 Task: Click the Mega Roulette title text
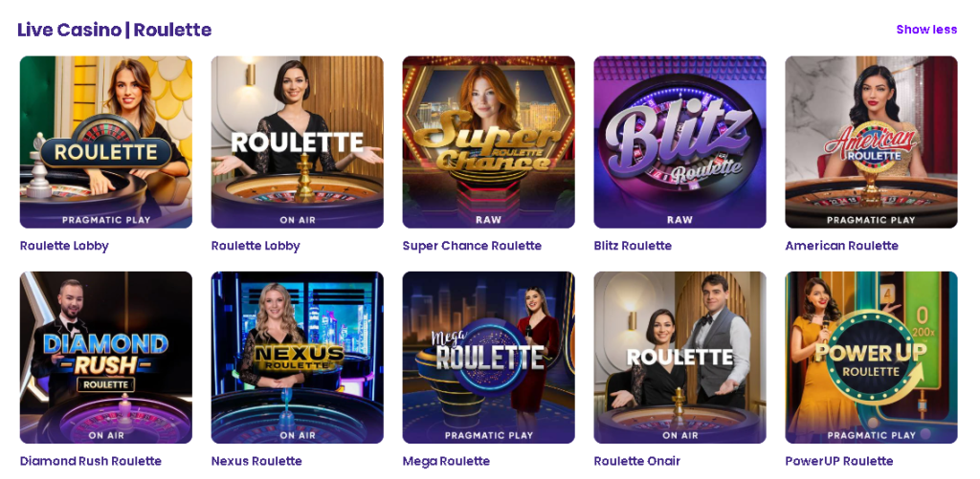446,461
